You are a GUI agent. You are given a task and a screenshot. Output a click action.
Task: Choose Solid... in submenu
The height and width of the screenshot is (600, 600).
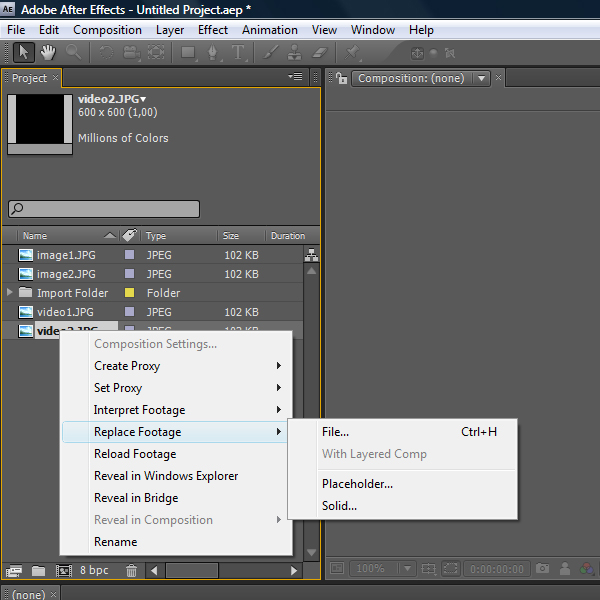403,505
